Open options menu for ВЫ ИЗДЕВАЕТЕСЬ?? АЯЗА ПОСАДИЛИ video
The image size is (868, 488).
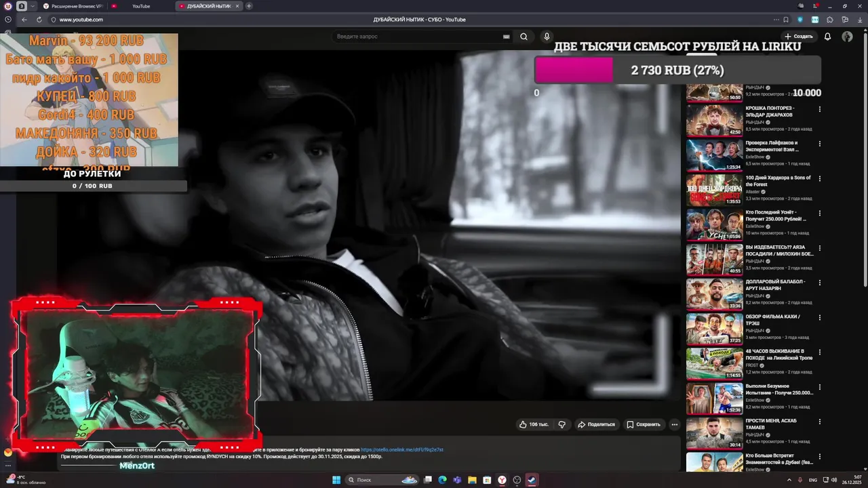click(819, 247)
